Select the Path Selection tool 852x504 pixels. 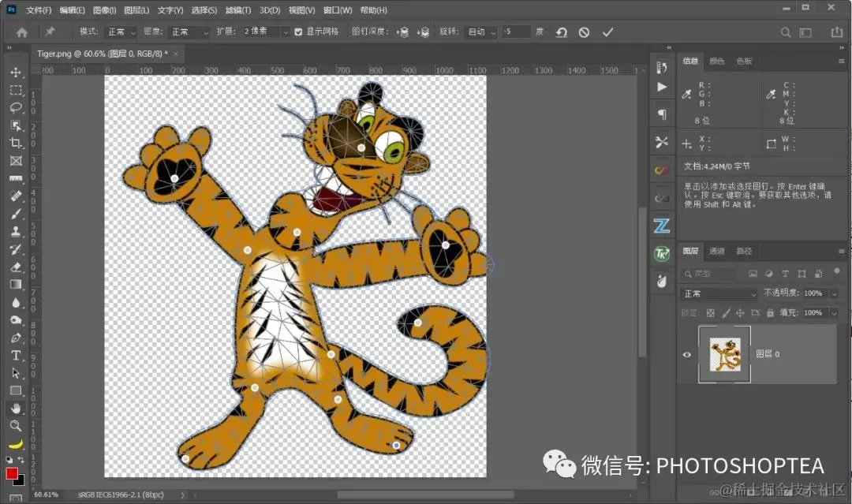tap(16, 373)
